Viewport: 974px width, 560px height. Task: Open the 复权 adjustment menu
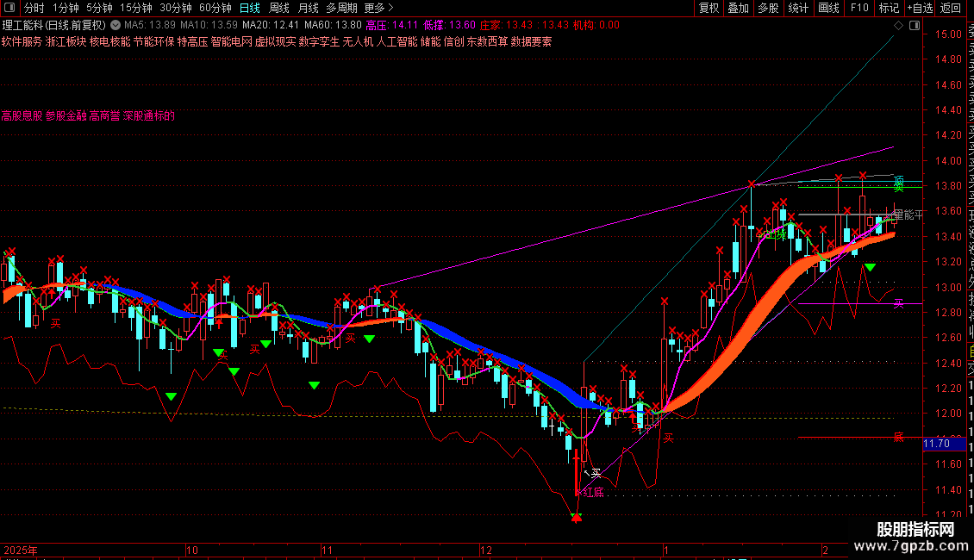point(709,8)
